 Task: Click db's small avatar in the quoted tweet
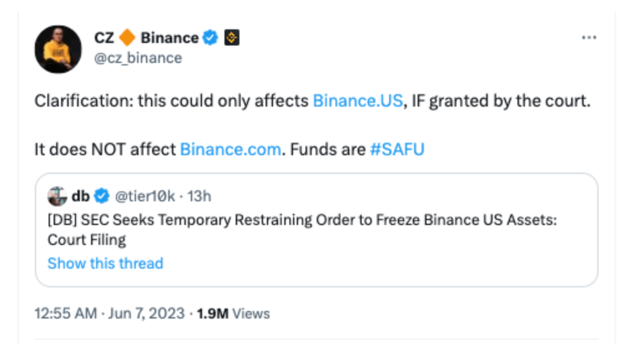coord(57,196)
